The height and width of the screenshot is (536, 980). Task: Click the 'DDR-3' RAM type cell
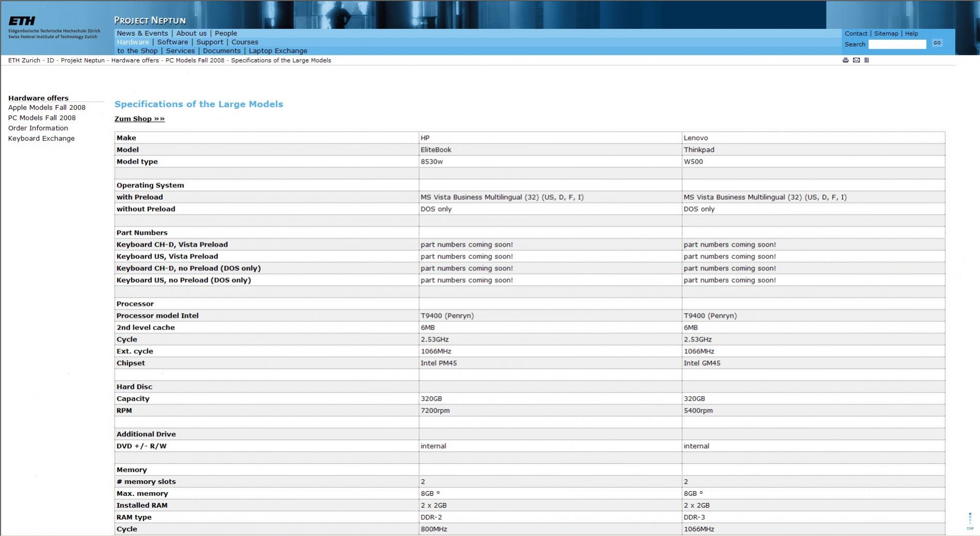click(x=813, y=517)
